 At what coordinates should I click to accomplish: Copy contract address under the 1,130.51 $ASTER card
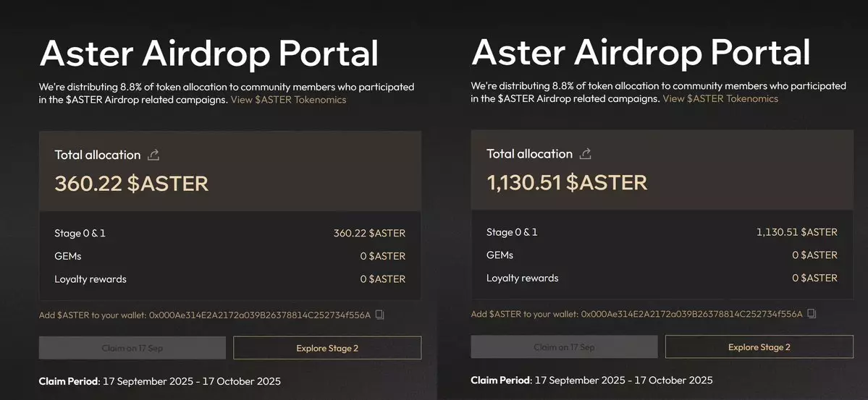pyautogui.click(x=812, y=314)
